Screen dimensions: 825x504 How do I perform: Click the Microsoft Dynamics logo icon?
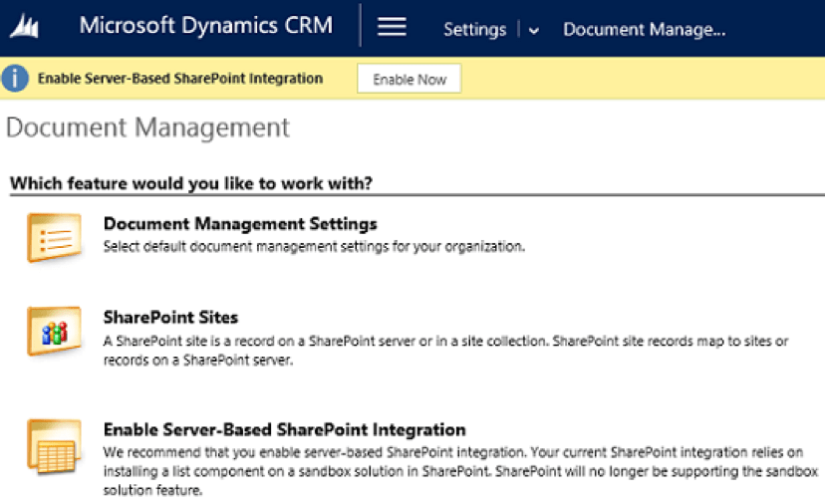(24, 26)
